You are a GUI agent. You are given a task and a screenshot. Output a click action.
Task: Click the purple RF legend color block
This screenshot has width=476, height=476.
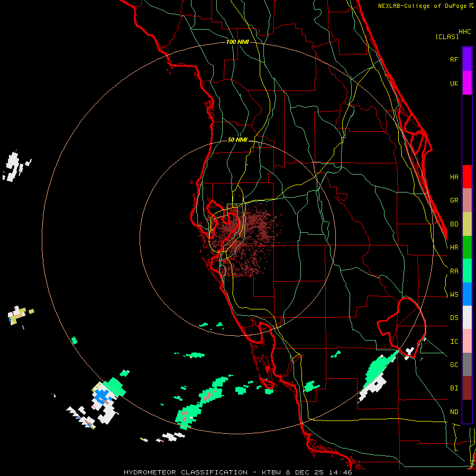coord(467,59)
